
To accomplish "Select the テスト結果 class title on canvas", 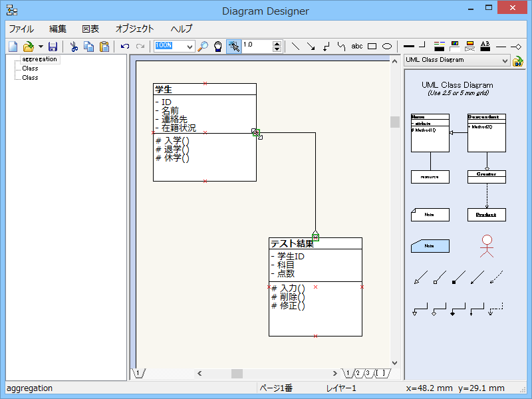I will click(292, 243).
